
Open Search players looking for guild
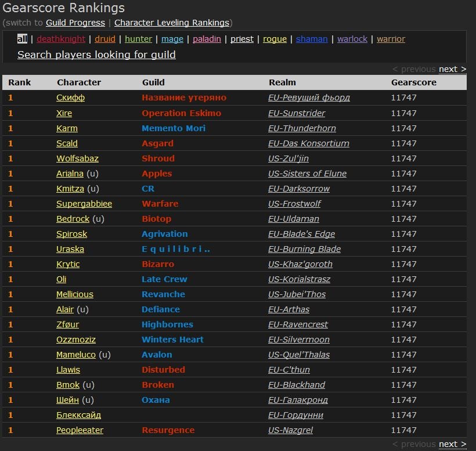click(96, 55)
